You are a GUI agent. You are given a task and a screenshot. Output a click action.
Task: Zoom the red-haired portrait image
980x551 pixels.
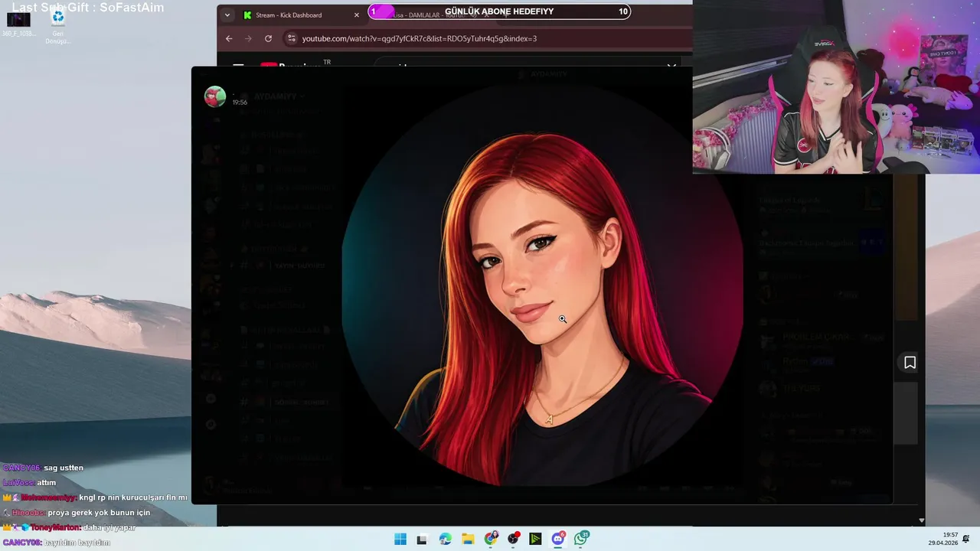(x=542, y=285)
